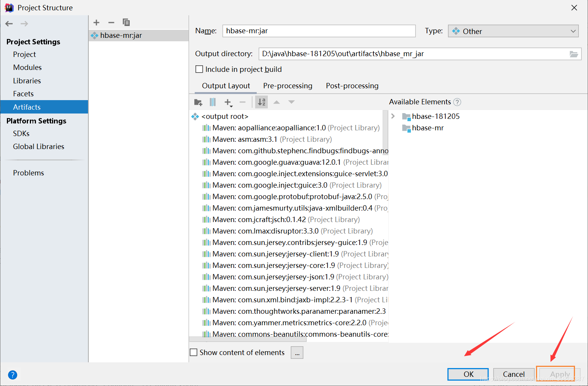Expand the hbase-181205 available element
588x386 pixels.
click(x=393, y=116)
